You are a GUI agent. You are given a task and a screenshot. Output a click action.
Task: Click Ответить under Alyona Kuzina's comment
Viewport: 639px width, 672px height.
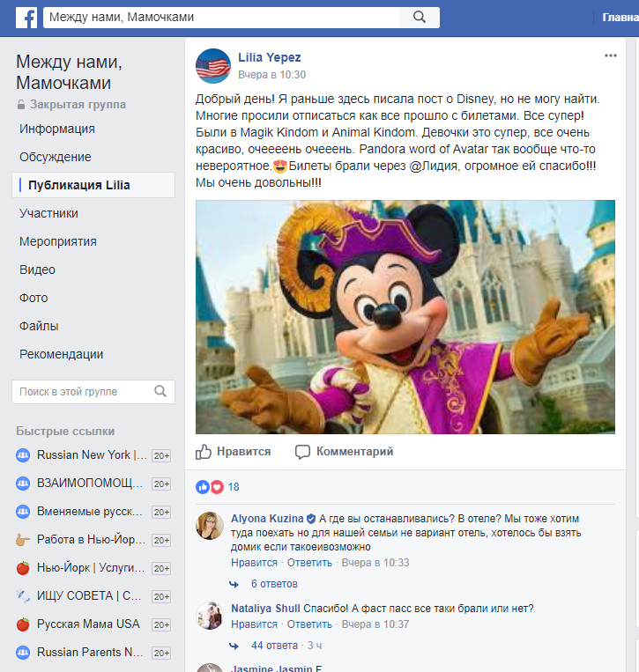309,563
